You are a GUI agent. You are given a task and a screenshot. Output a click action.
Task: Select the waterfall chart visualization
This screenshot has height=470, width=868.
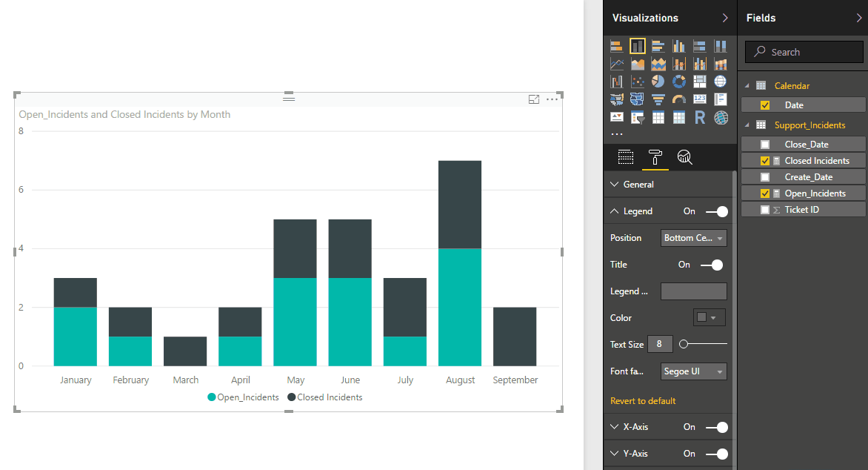(x=616, y=82)
